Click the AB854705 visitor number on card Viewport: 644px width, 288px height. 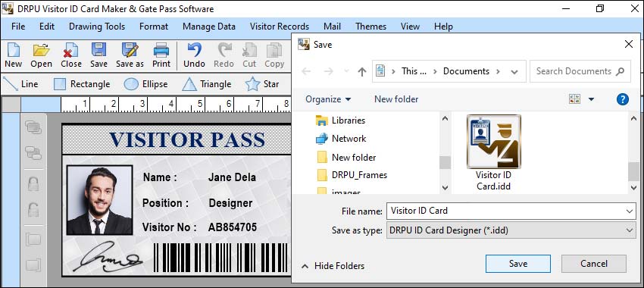pyautogui.click(x=233, y=227)
